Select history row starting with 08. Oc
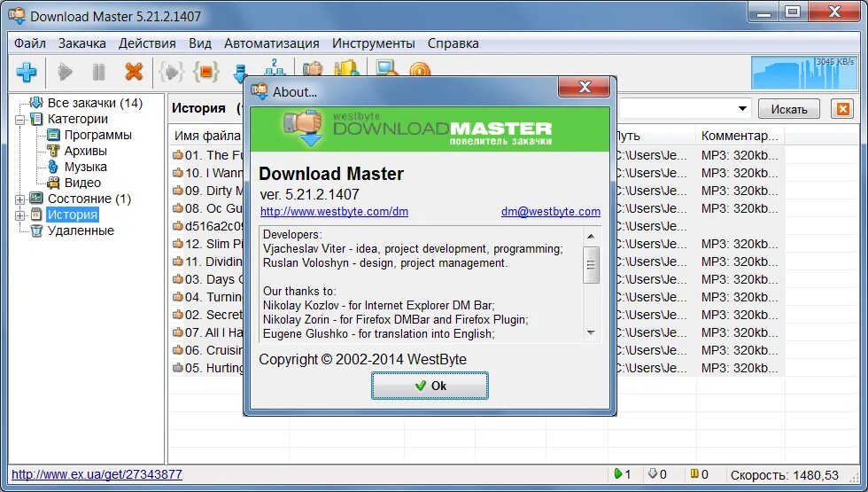Image resolution: width=868 pixels, height=492 pixels. (x=207, y=208)
